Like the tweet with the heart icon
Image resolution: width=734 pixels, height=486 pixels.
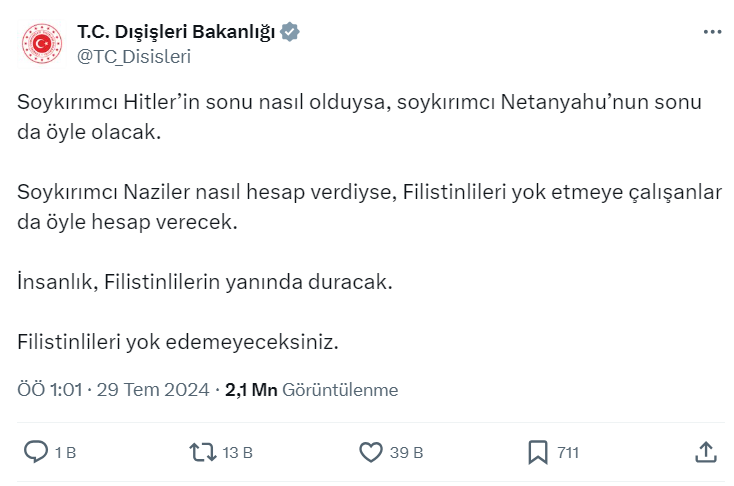(x=371, y=452)
